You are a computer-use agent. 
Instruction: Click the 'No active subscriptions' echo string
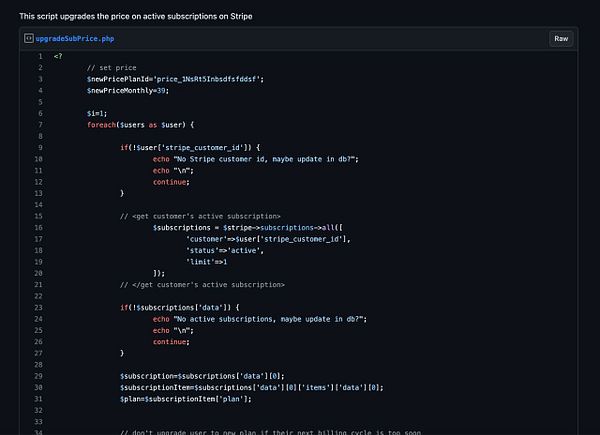click(x=270, y=319)
